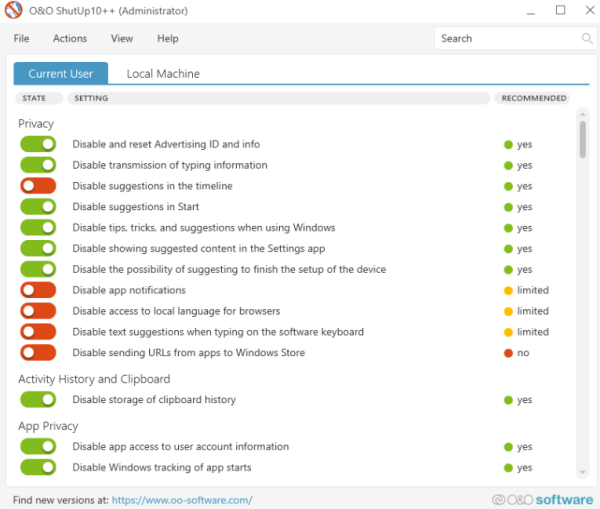600x509 pixels.
Task: Toggle Disable transmission of typing information switch
Action: coord(38,165)
